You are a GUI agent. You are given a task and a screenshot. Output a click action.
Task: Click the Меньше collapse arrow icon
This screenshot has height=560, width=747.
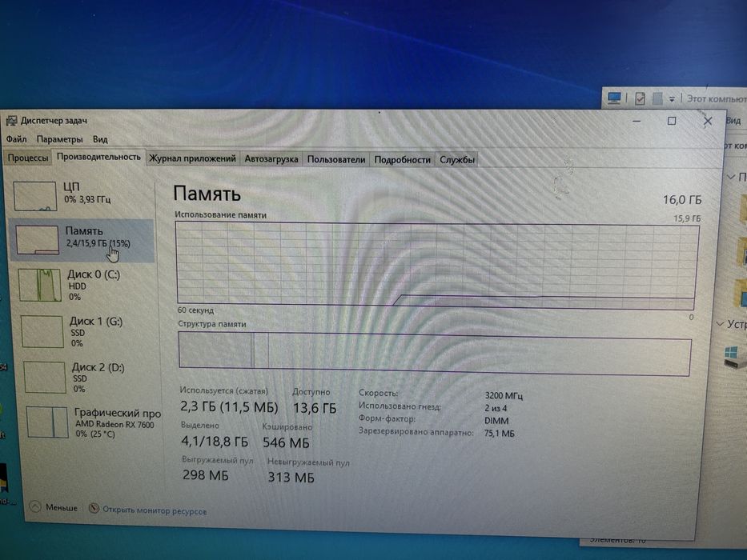pyautogui.click(x=35, y=506)
